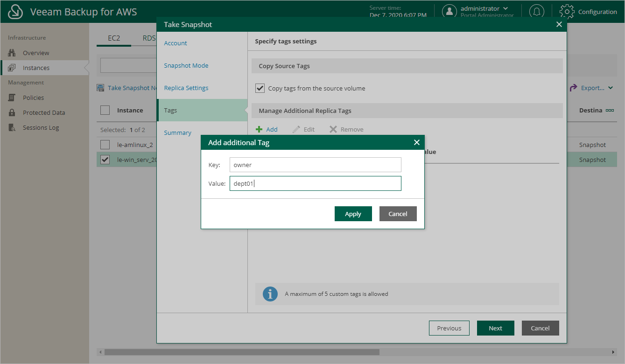Viewport: 625px width, 364px height.
Task: Click the Take Snapshot Now link text
Action: point(132,88)
